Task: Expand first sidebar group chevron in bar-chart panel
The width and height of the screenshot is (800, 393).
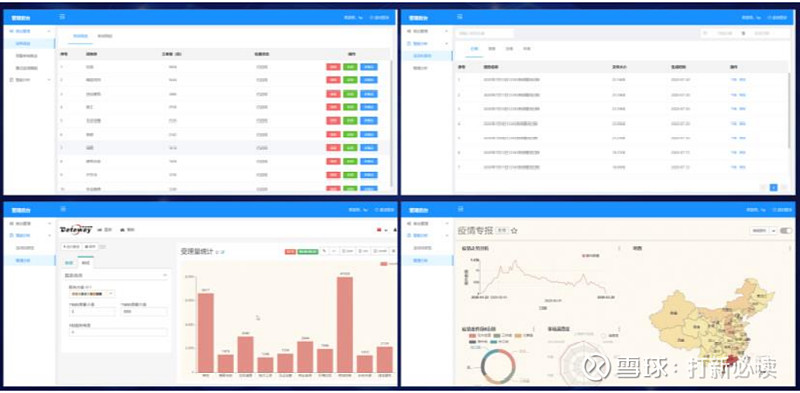Action: coord(49,224)
